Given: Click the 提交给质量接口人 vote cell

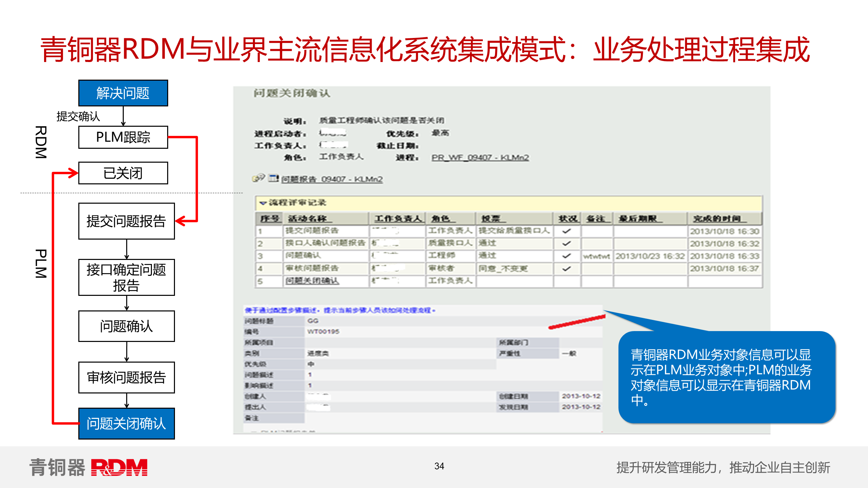Looking at the screenshot, I should (x=514, y=231).
